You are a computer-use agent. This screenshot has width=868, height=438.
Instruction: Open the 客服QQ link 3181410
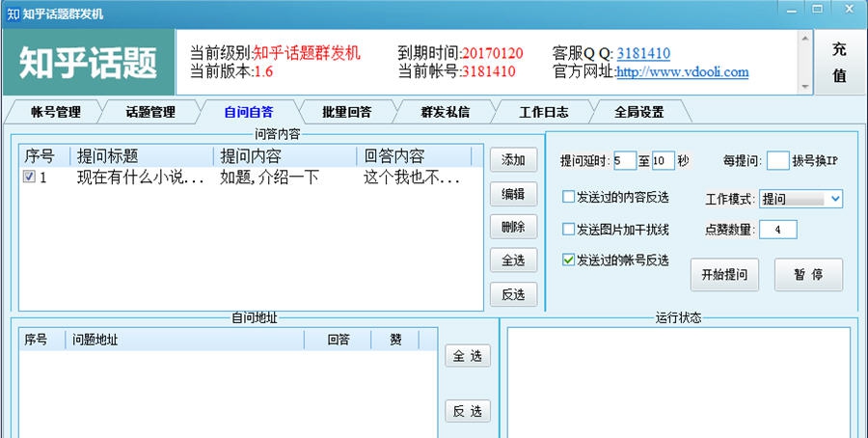point(643,53)
